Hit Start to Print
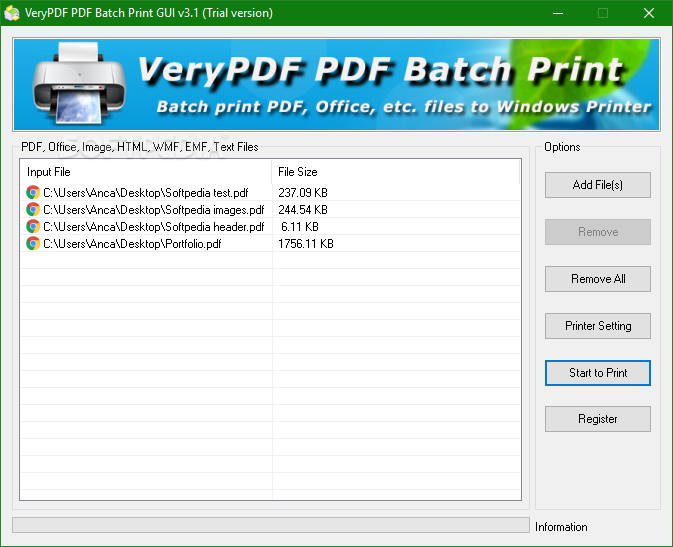Viewport: 673px width, 547px height. coord(597,373)
